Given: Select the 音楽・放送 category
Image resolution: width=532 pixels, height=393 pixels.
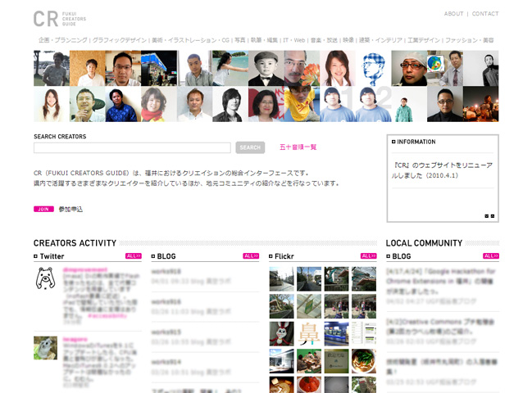Looking at the screenshot, I should (x=324, y=40).
